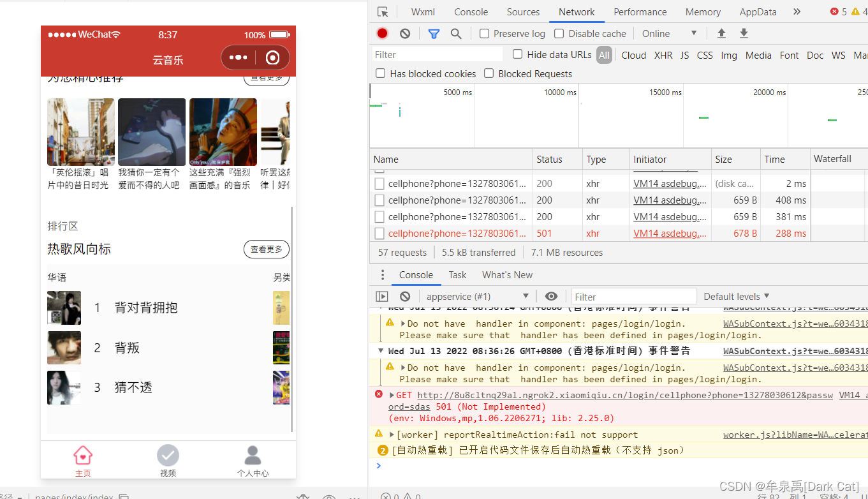This screenshot has height=499, width=868.
Task: Filter requests by WS type
Action: click(x=839, y=56)
